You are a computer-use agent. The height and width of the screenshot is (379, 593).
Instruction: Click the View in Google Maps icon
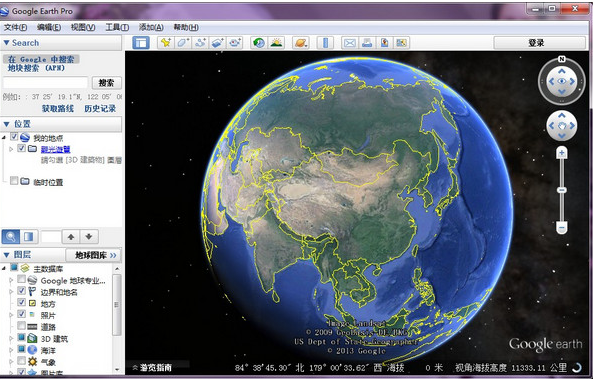(402, 43)
